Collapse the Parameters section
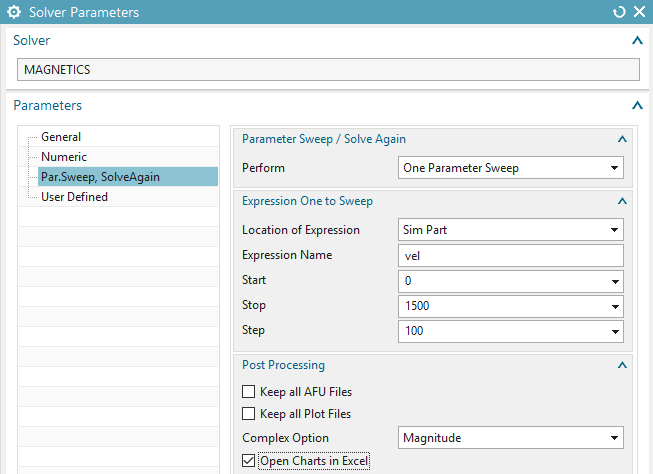653x474 pixels. tap(637, 105)
